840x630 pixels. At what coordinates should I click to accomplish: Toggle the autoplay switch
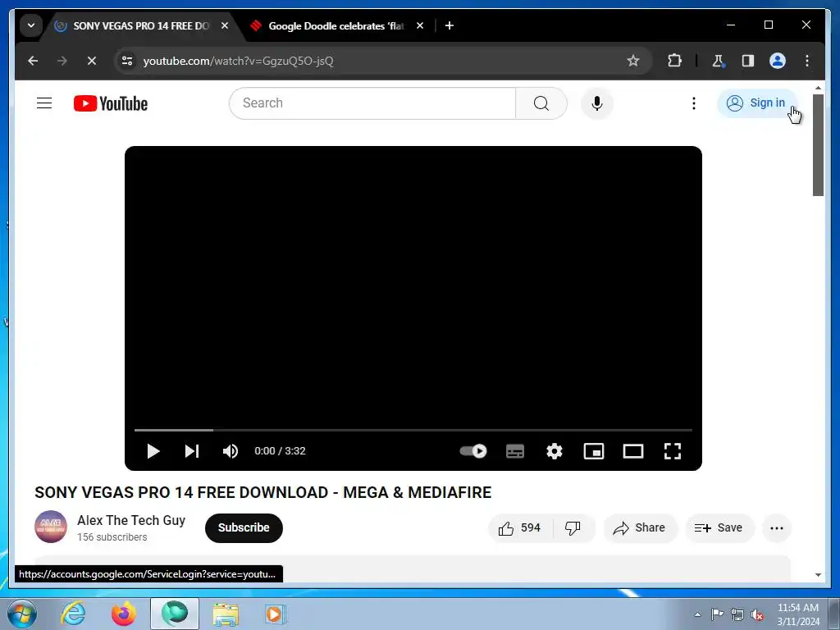click(473, 451)
